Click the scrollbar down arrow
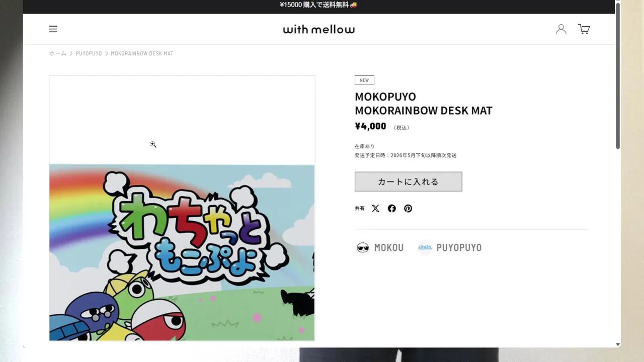The height and width of the screenshot is (362, 644). point(618,344)
